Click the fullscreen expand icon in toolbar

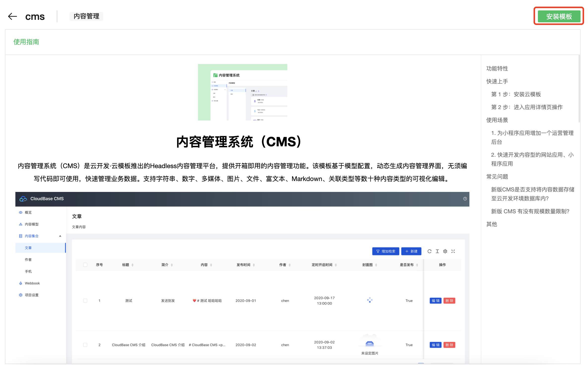point(453,251)
